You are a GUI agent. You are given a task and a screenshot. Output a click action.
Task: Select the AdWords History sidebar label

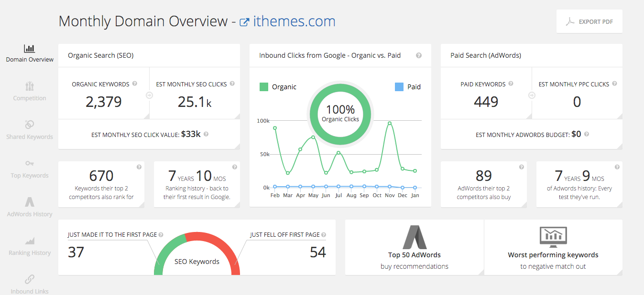(30, 214)
